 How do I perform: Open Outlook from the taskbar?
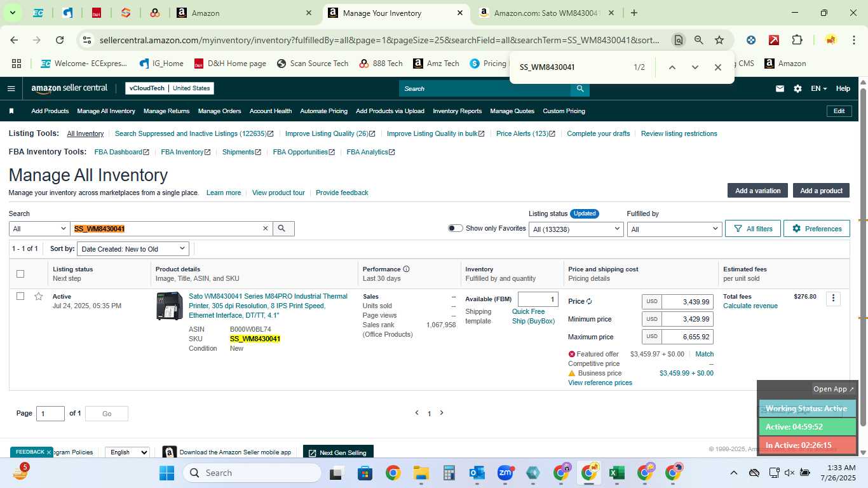pos(477,473)
